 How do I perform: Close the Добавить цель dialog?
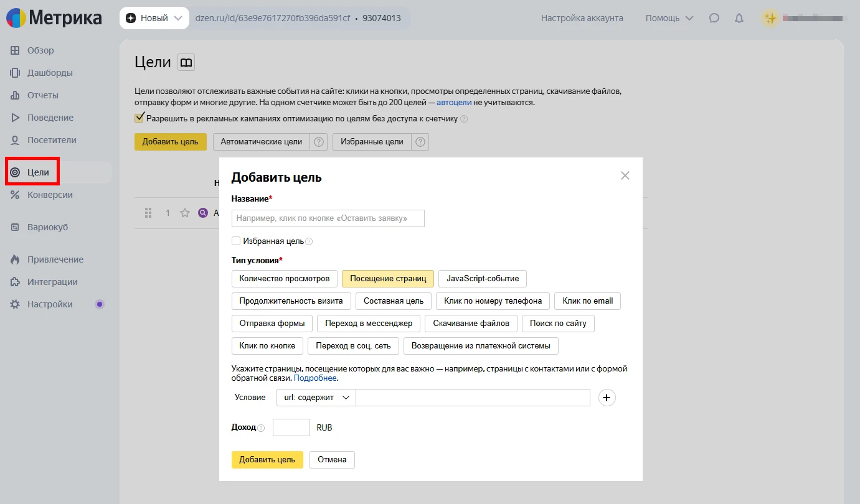point(625,176)
